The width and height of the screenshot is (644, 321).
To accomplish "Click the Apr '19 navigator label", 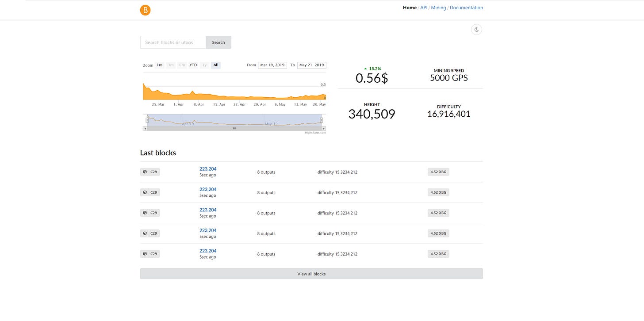I will click(188, 124).
